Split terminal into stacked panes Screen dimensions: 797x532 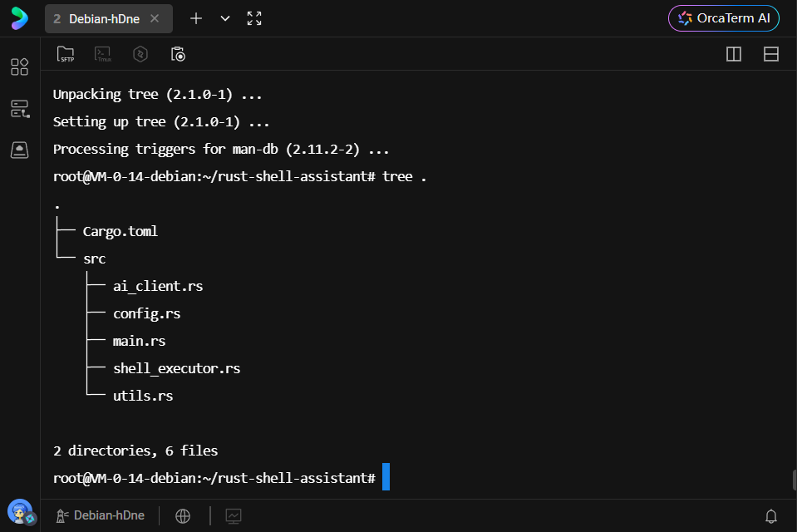click(770, 54)
